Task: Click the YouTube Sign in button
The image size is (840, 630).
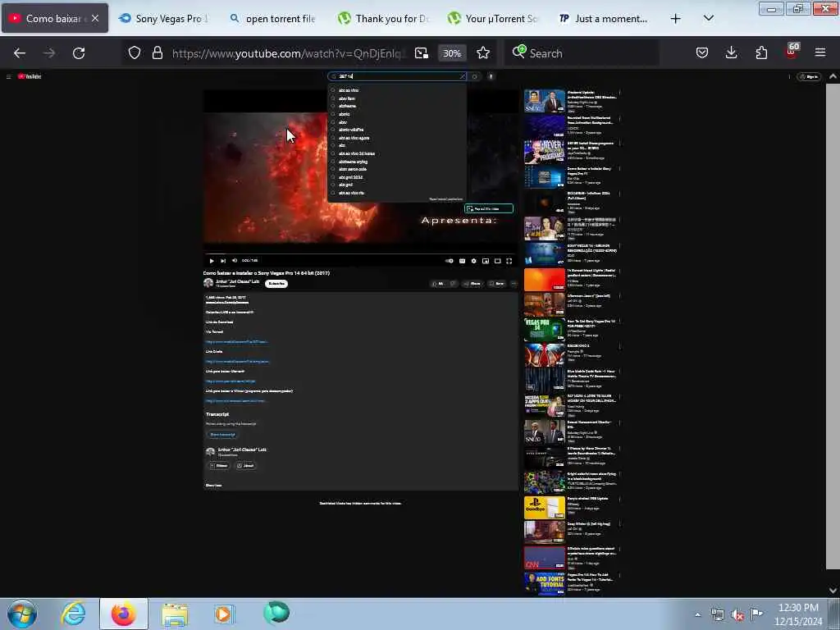Action: (809, 76)
